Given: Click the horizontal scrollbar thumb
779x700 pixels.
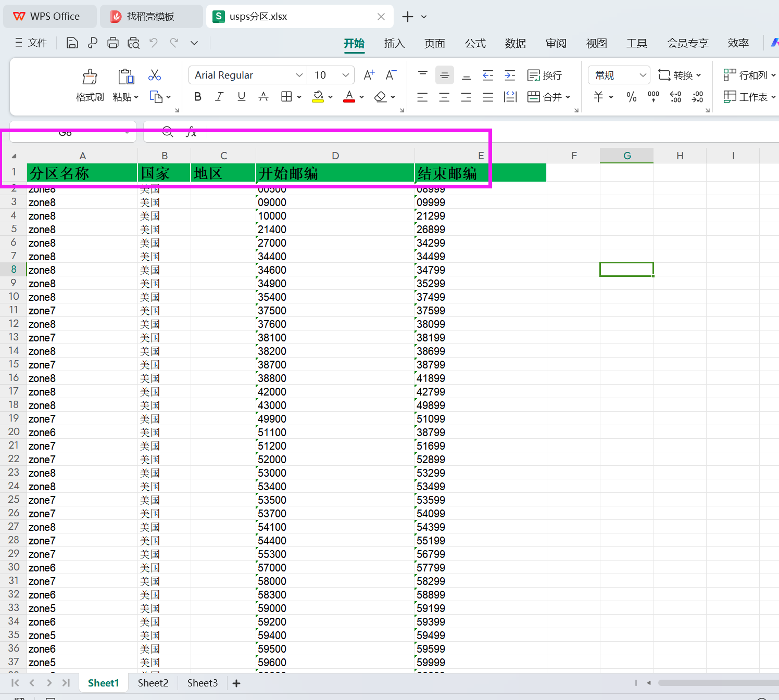Looking at the screenshot, I should 719,683.
